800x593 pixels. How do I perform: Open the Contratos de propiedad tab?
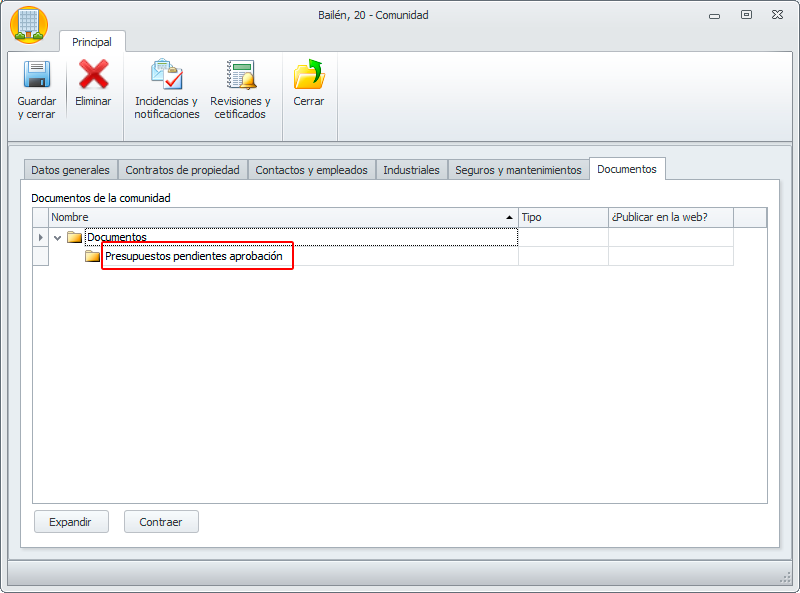[x=182, y=170]
